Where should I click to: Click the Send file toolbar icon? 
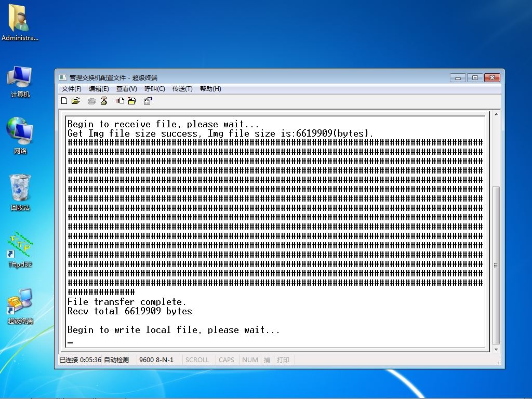(x=120, y=101)
